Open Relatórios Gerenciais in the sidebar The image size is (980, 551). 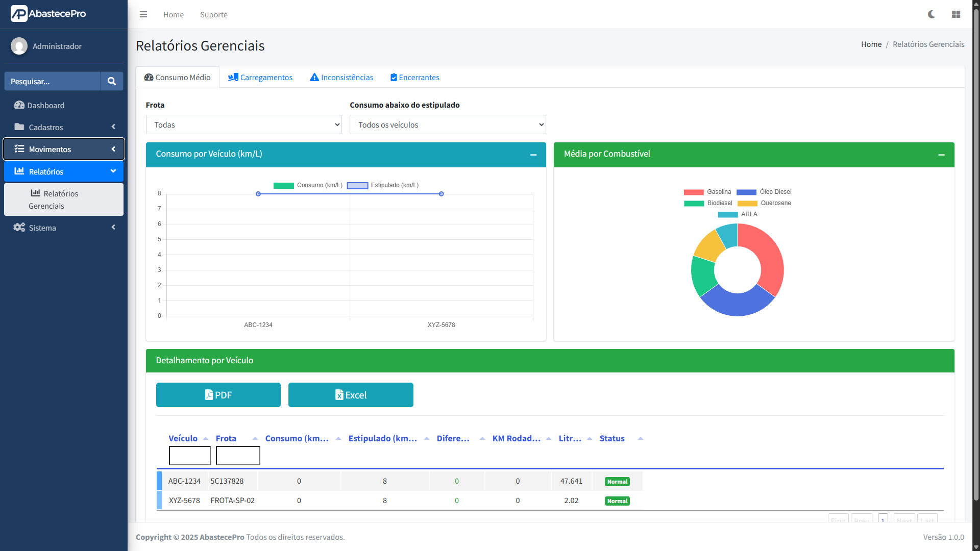(64, 199)
